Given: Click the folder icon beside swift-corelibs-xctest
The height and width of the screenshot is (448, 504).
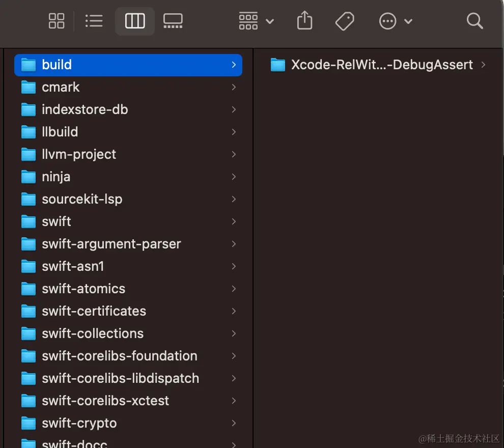Looking at the screenshot, I should click(29, 401).
